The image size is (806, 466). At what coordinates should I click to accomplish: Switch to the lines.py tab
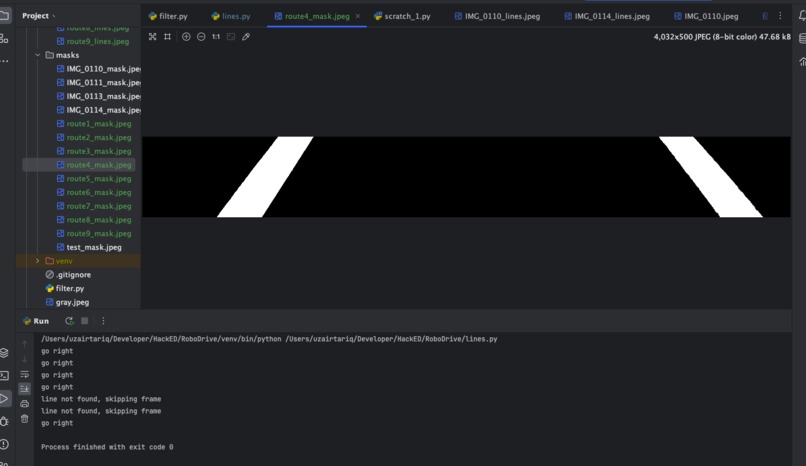pyautogui.click(x=231, y=16)
